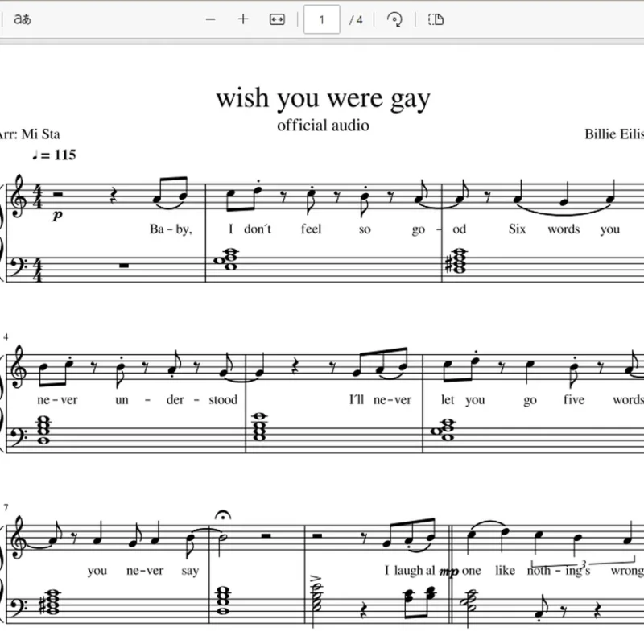Image resolution: width=644 pixels, height=644 pixels.
Task: Click the read aloud language icon
Action: tap(23, 19)
